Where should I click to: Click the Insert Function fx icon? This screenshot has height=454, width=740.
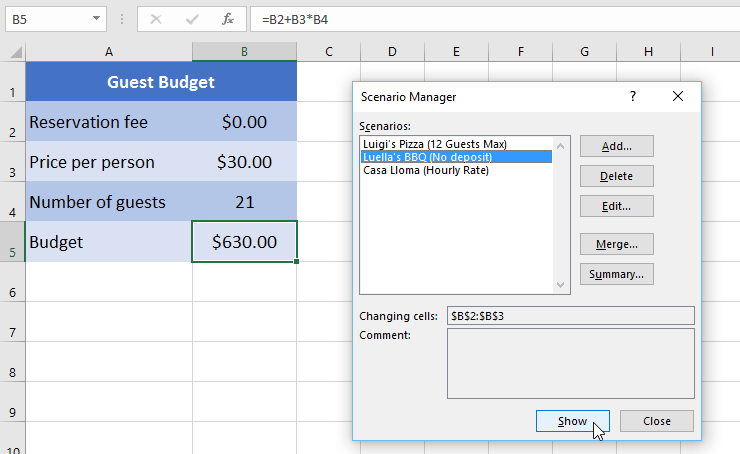coord(228,19)
